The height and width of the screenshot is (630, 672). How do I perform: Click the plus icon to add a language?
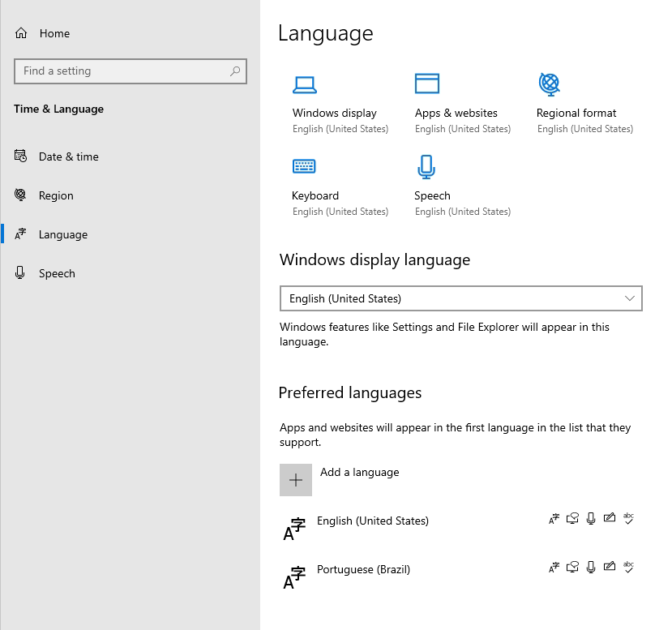(296, 480)
